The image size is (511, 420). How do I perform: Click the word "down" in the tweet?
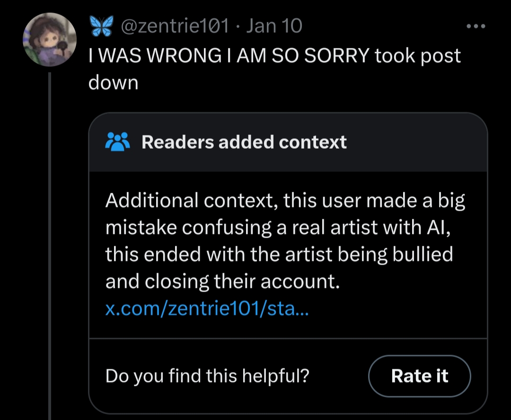click(113, 82)
